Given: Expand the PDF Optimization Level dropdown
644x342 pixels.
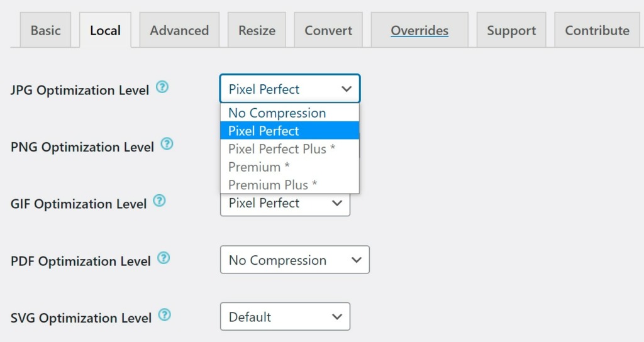Looking at the screenshot, I should click(295, 260).
